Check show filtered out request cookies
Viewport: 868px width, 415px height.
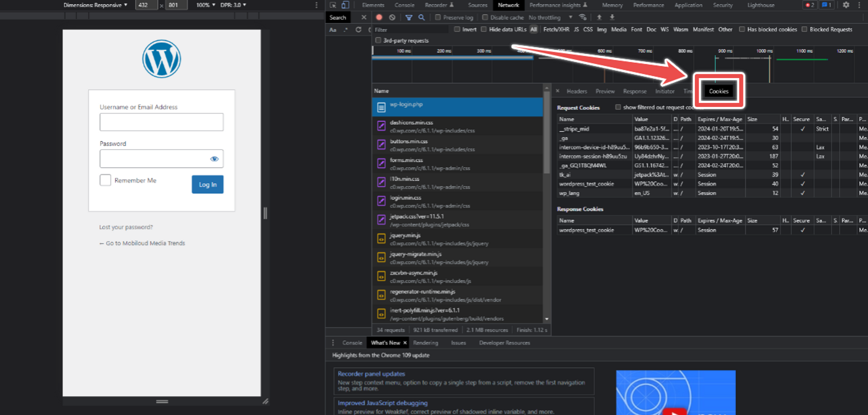point(618,107)
